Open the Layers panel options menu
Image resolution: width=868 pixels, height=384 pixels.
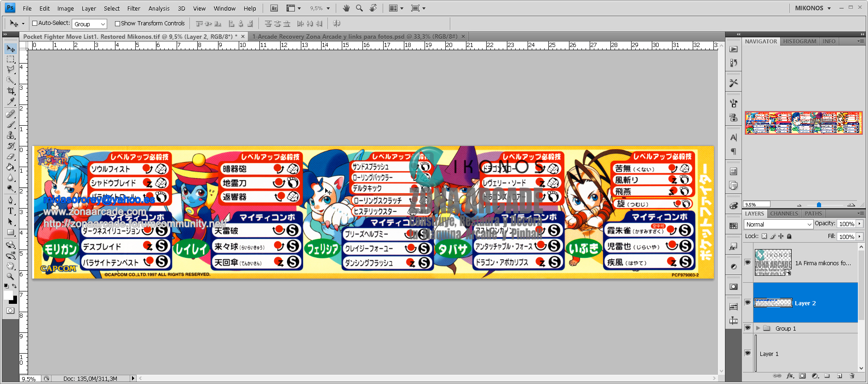[x=860, y=214]
